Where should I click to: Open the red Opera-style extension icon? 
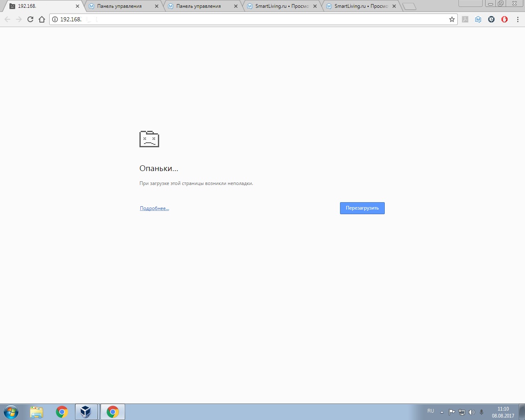click(x=504, y=19)
